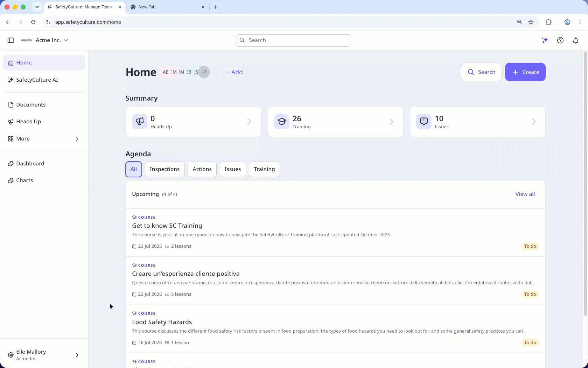The image size is (588, 368).
Task: Open SafetyCulture AI sparkle icon in header
Action: pyautogui.click(x=545, y=40)
